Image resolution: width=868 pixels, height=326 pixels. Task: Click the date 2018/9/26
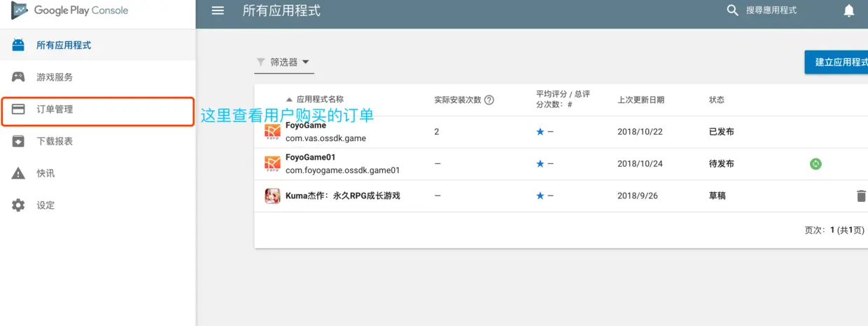click(638, 196)
